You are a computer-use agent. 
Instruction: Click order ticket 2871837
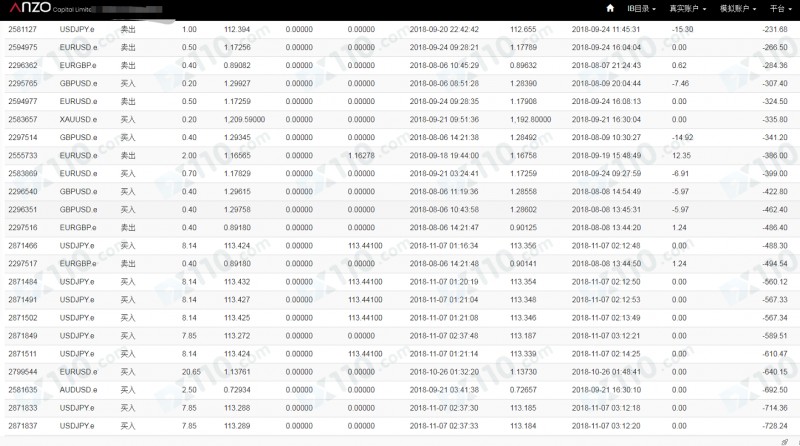tap(23, 425)
